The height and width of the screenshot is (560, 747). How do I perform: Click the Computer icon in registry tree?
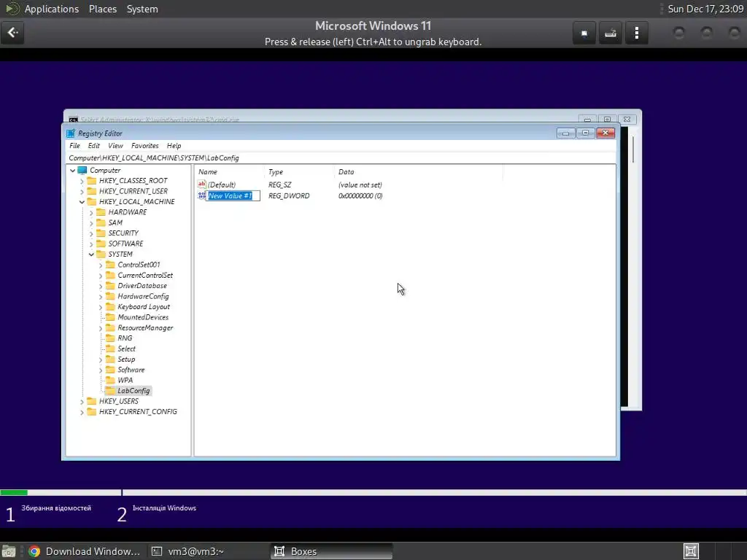click(82, 170)
